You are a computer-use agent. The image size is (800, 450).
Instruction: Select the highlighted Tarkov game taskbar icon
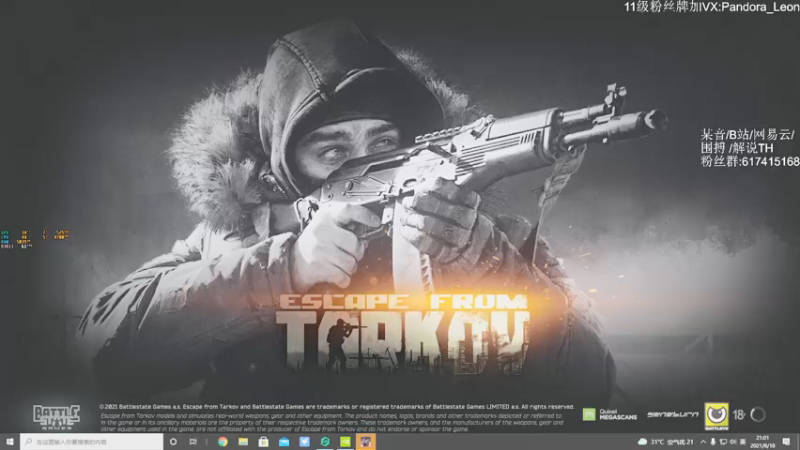366,442
